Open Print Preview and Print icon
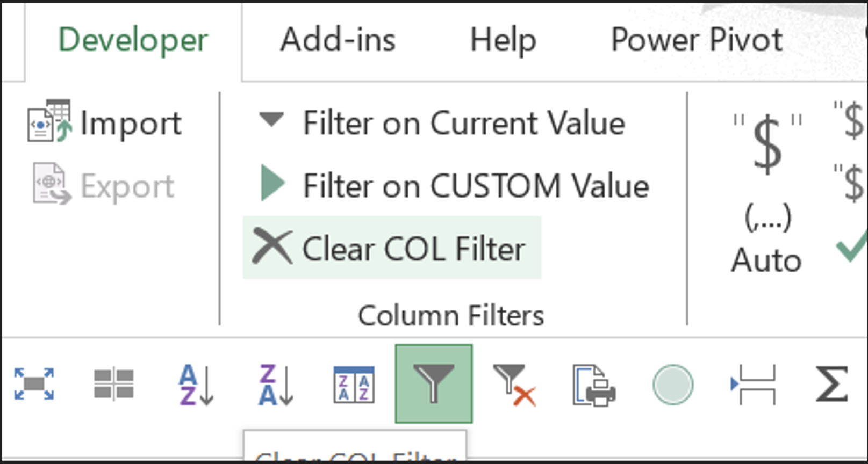Screen dimensions: 868x464 (x=594, y=385)
